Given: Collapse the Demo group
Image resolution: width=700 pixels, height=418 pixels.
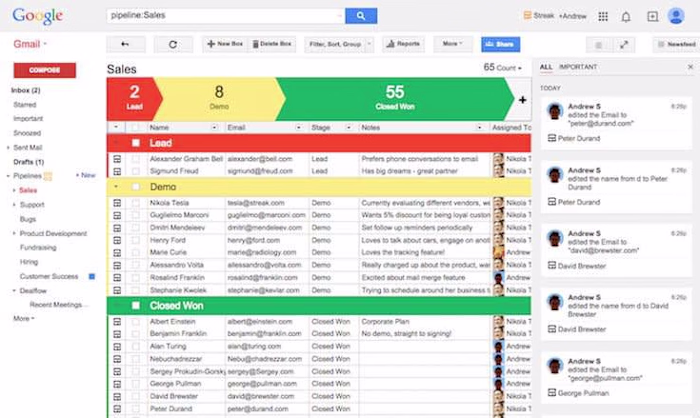Looking at the screenshot, I should pyautogui.click(x=116, y=187).
